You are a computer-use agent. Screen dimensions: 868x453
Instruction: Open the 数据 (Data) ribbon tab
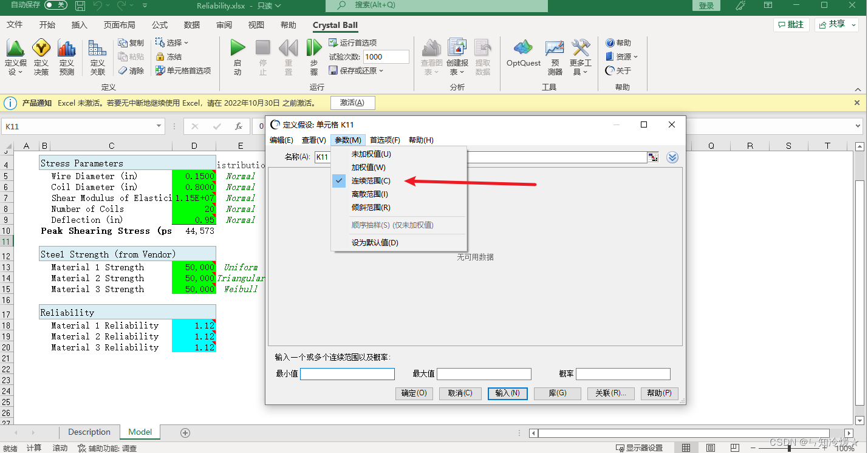[x=192, y=25]
